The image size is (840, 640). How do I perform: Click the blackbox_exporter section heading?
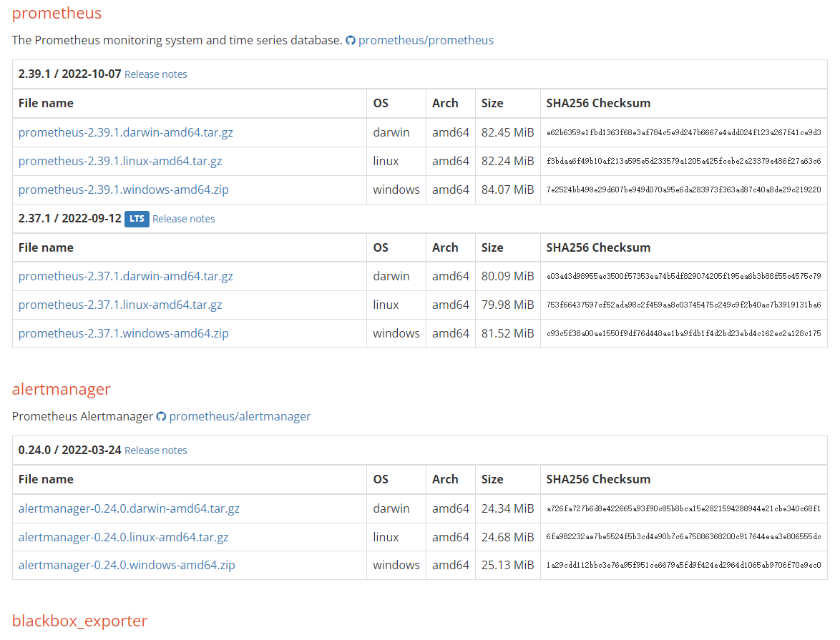point(79,621)
